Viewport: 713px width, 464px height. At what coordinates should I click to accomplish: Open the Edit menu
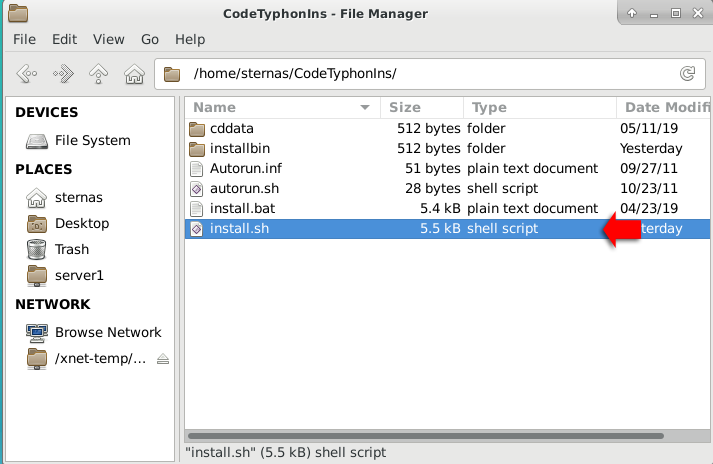coord(65,40)
